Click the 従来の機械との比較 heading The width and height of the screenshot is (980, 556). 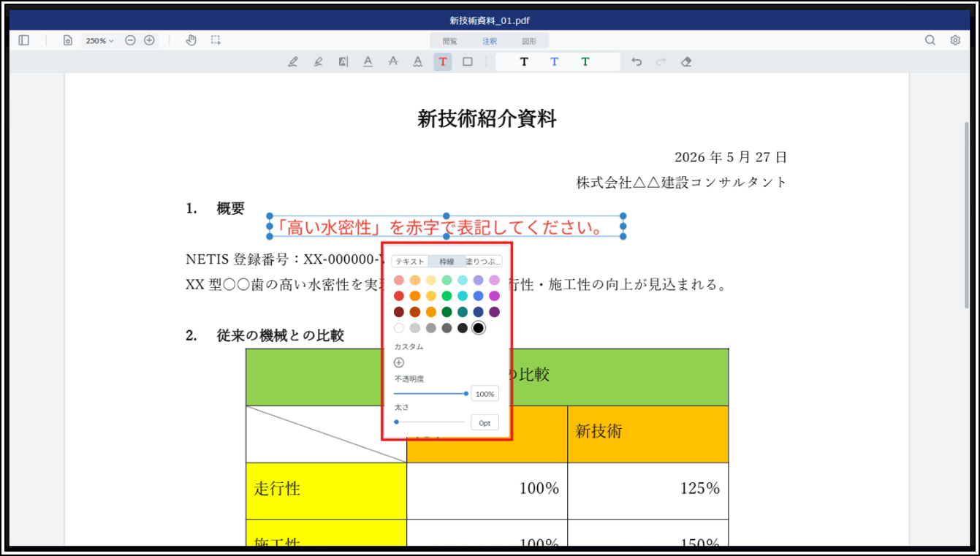click(x=281, y=336)
